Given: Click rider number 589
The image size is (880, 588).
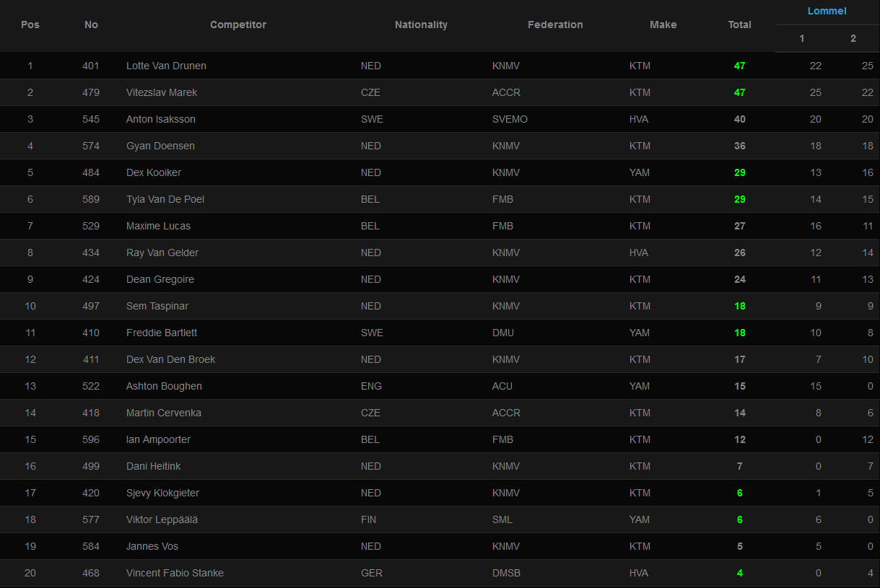Looking at the screenshot, I should [91, 199].
